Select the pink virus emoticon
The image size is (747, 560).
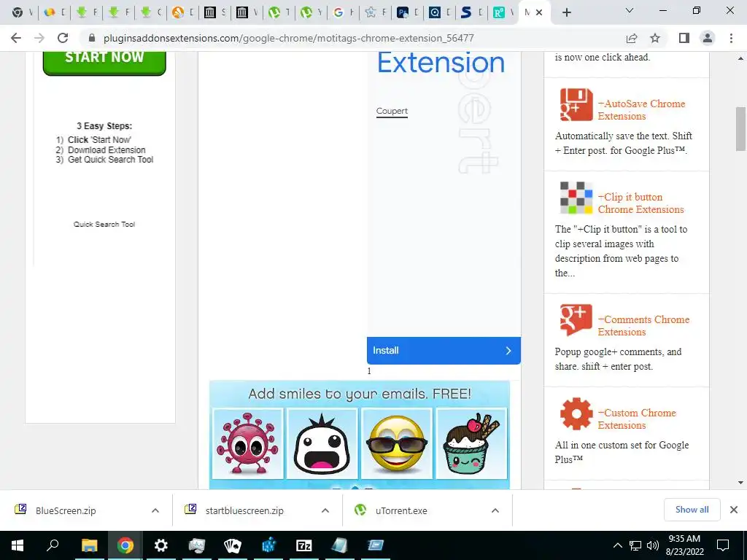(247, 443)
